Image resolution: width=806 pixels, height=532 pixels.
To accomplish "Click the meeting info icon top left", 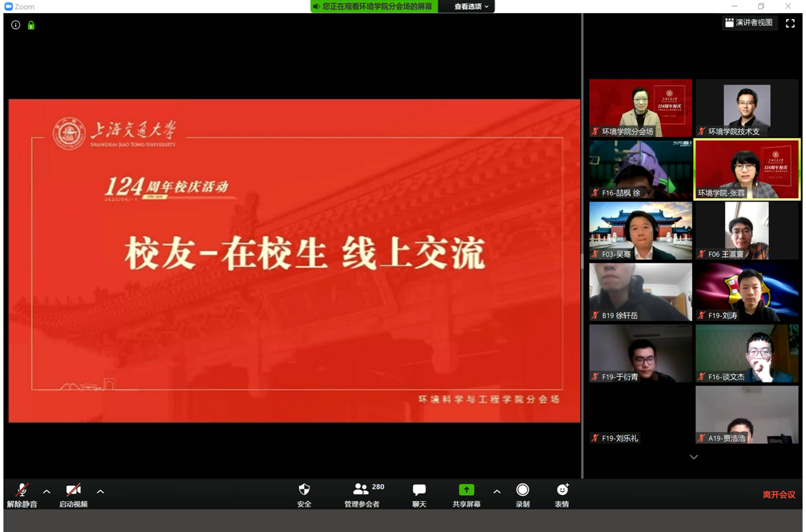I will point(15,25).
